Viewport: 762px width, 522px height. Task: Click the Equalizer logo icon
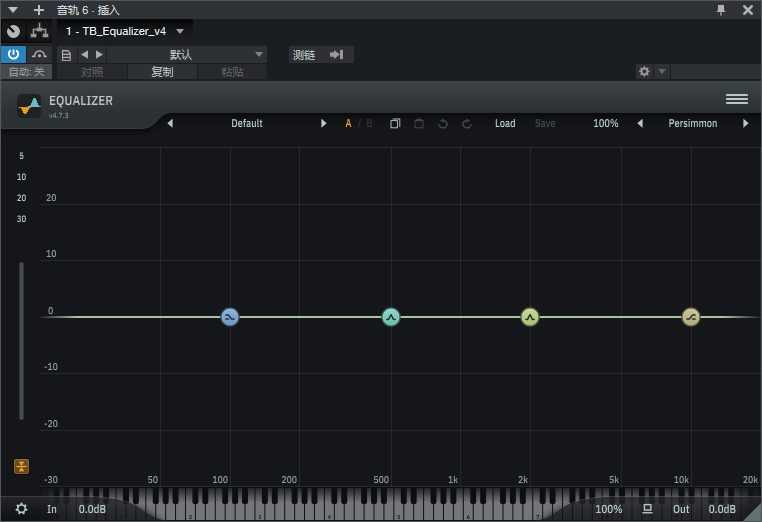tap(29, 105)
